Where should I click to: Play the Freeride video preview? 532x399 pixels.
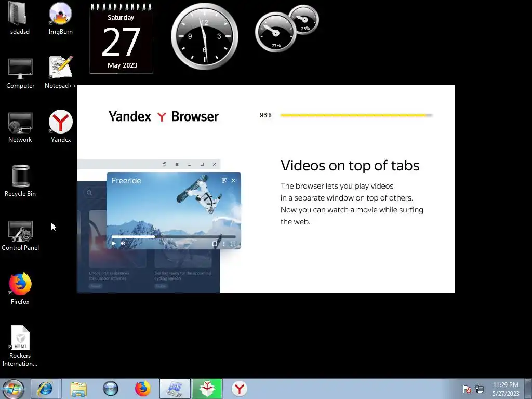coord(114,243)
